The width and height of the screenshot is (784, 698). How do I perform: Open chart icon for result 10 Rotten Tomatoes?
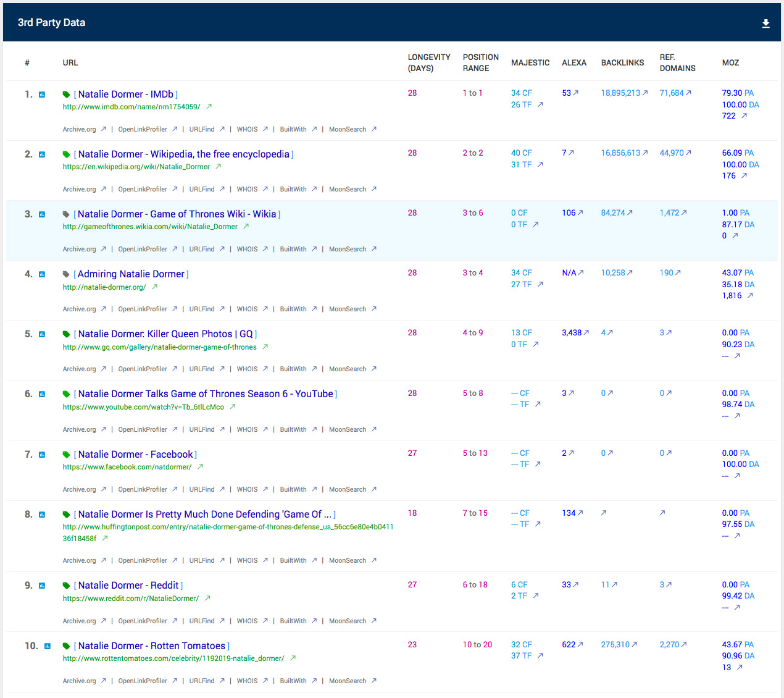pyautogui.click(x=48, y=646)
